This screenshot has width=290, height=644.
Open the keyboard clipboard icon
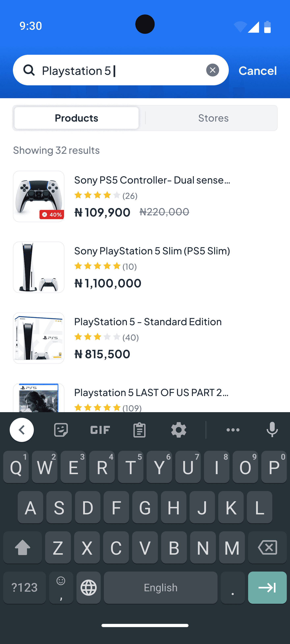[139, 430]
